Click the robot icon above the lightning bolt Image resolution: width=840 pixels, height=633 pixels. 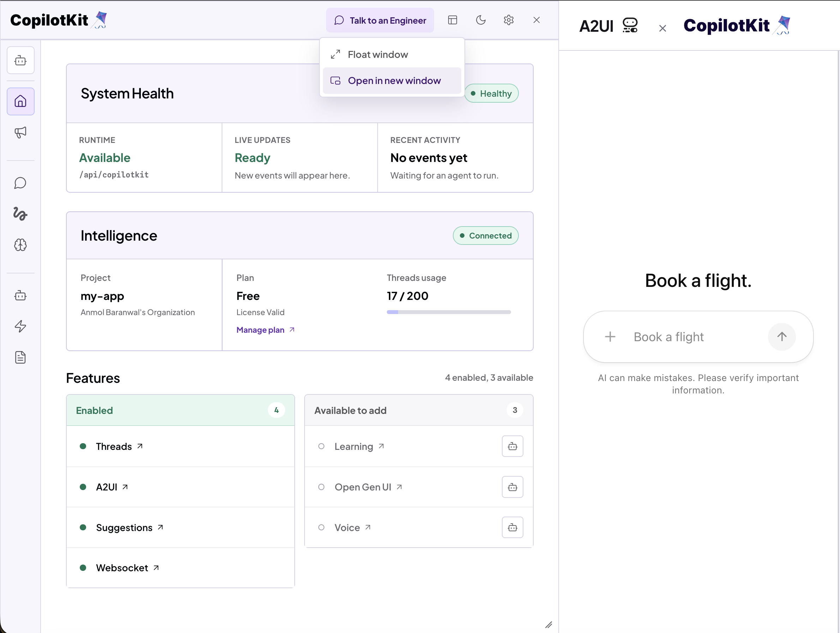(20, 295)
